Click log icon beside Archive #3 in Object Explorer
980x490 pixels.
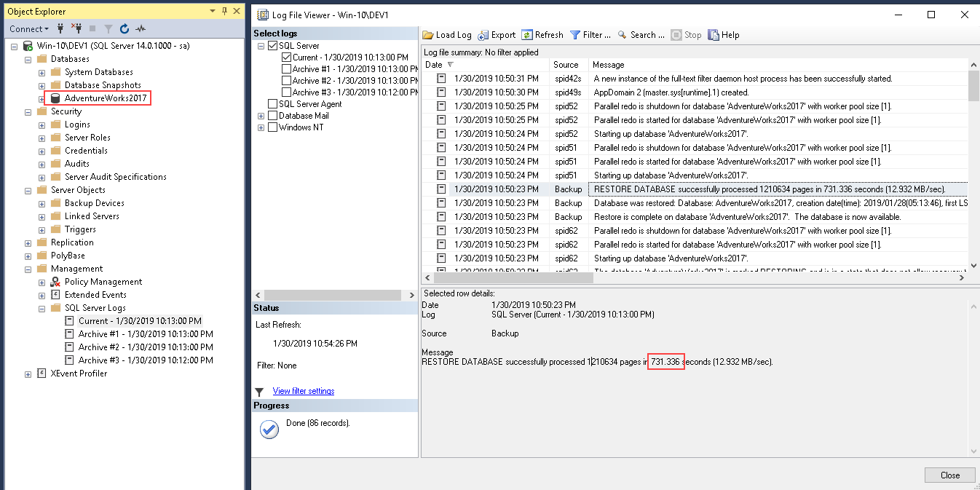[x=70, y=360]
